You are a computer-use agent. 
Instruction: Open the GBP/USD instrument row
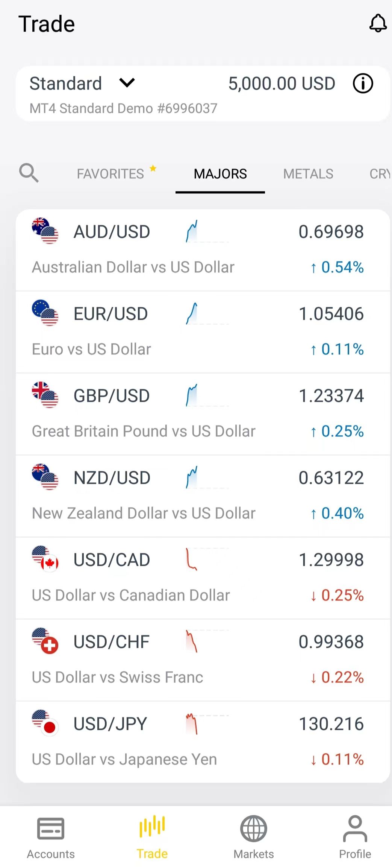[x=203, y=414]
